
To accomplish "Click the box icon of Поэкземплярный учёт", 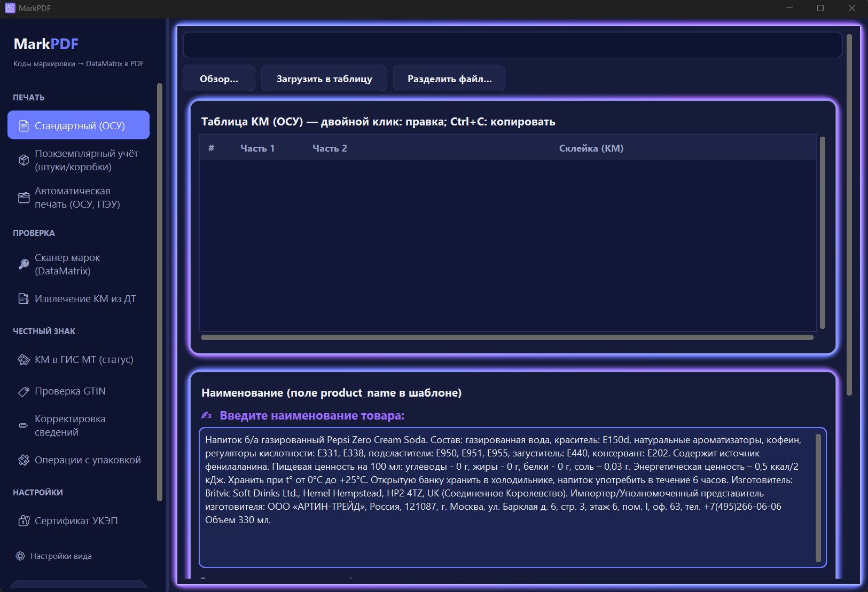I will click(24, 160).
